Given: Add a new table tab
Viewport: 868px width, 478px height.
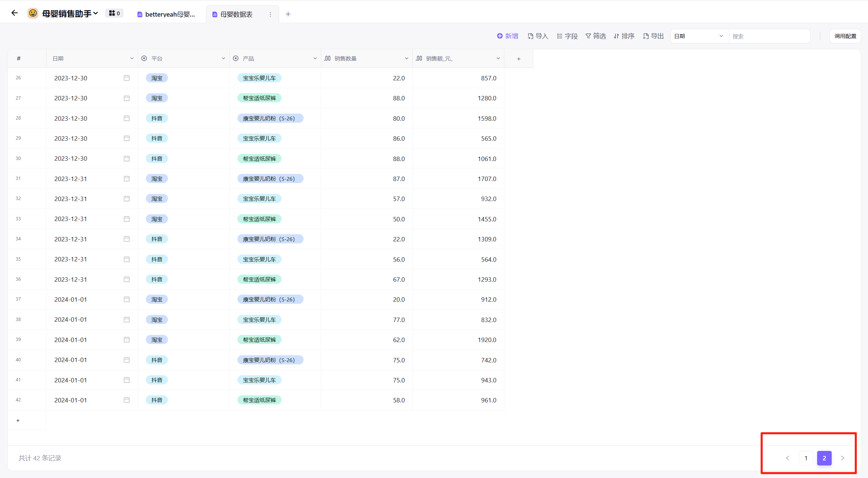Looking at the screenshot, I should coord(288,14).
